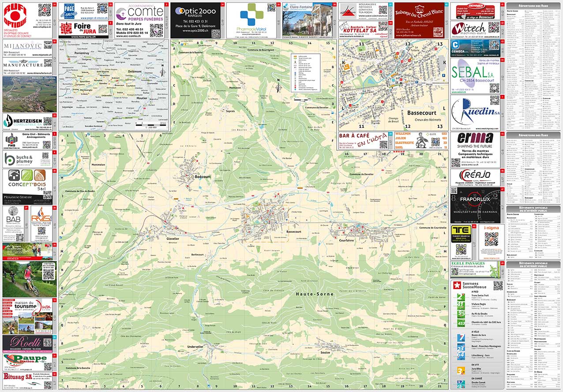Click the Montmelon label on the map
The width and height of the screenshot is (563, 392).
[x=99, y=164]
